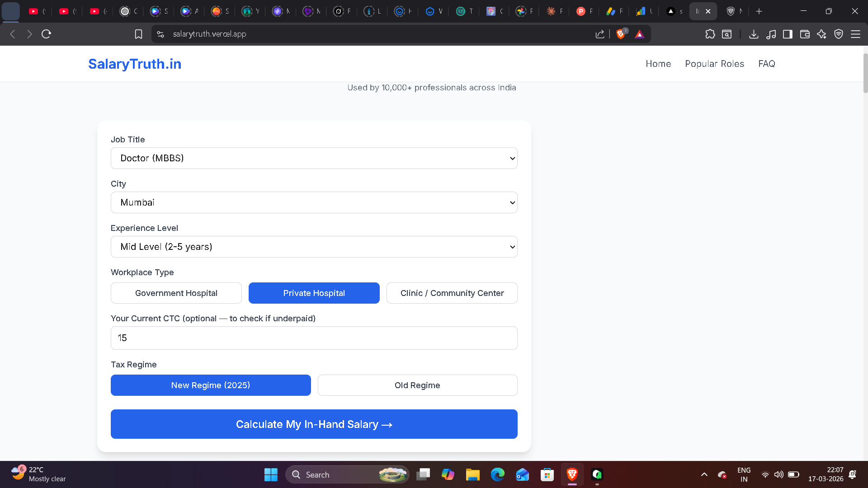Click the SalaryTruth.in logo link
The image size is (868, 488).
coord(135,64)
